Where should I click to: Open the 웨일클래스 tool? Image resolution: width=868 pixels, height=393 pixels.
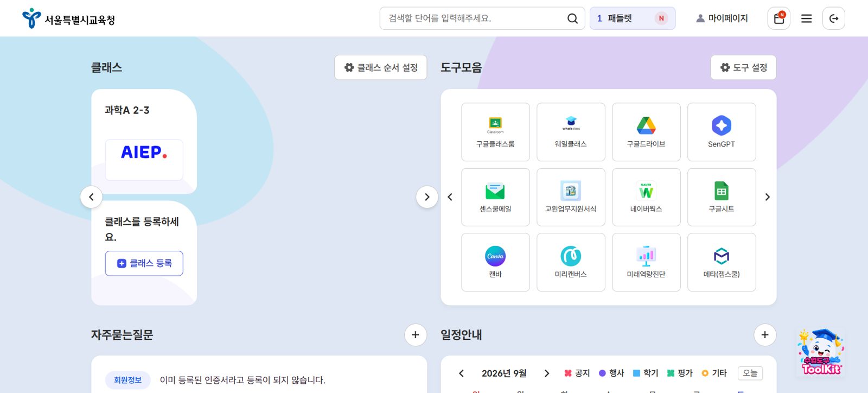571,132
